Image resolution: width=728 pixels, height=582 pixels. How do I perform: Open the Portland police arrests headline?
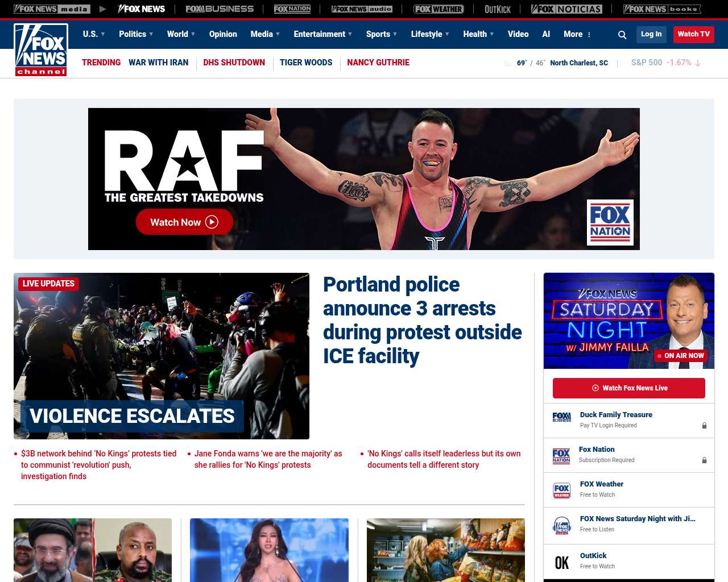click(423, 320)
